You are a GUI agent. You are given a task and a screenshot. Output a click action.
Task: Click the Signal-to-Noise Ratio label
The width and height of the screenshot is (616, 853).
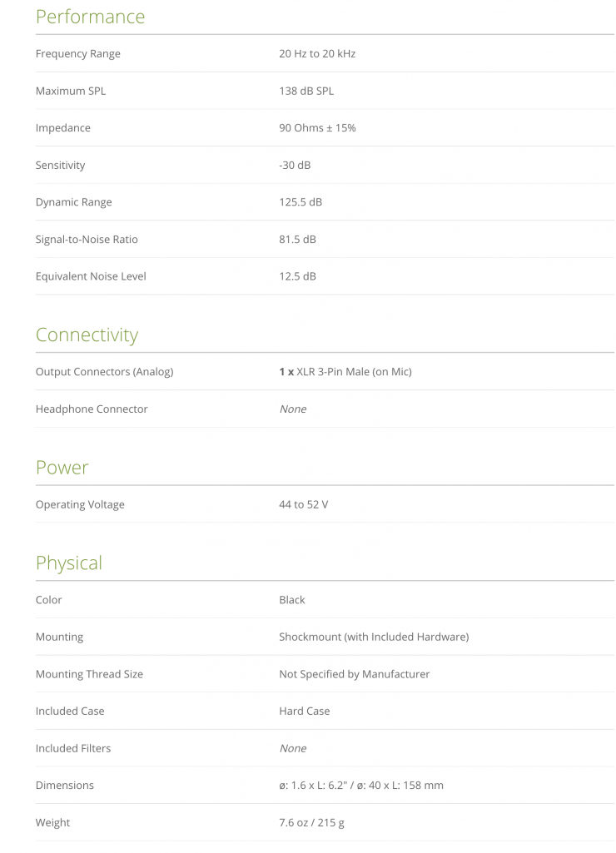(87, 240)
